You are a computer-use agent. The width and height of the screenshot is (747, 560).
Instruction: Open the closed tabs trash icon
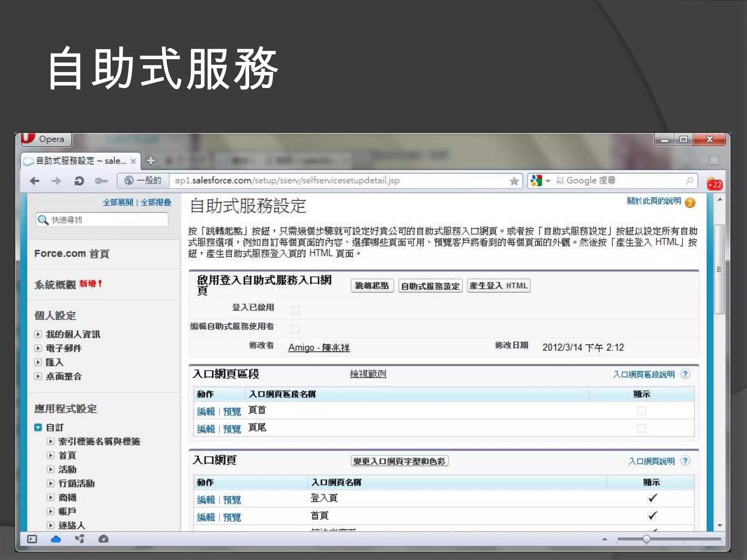click(x=714, y=160)
